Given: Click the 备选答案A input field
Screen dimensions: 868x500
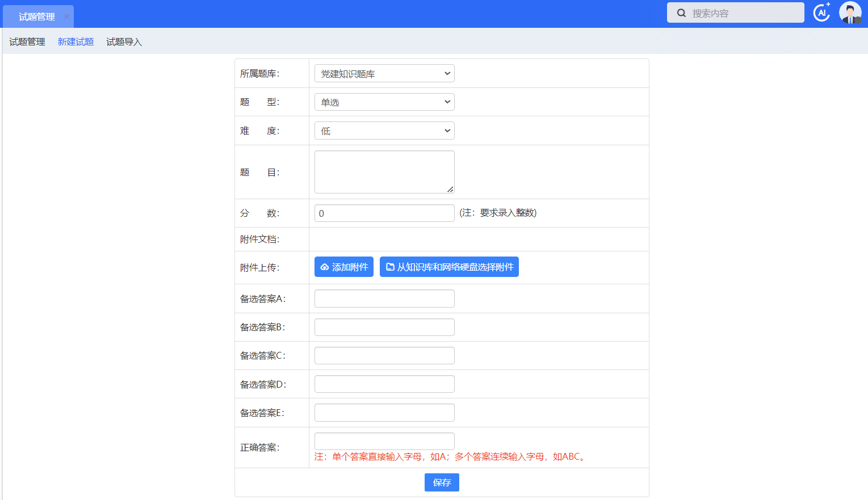Looking at the screenshot, I should tap(384, 299).
